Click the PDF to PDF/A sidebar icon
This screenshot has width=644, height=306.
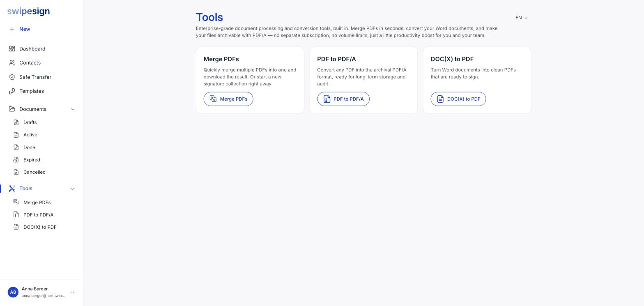click(x=16, y=214)
